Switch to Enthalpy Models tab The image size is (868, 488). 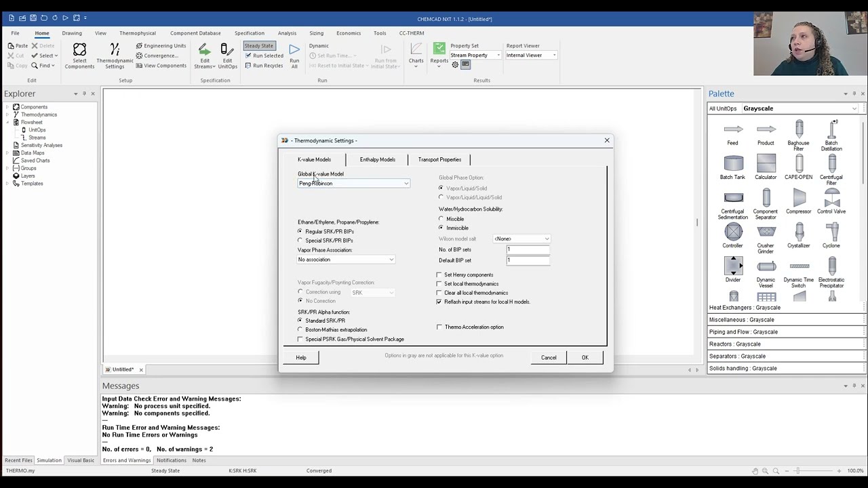(377, 160)
